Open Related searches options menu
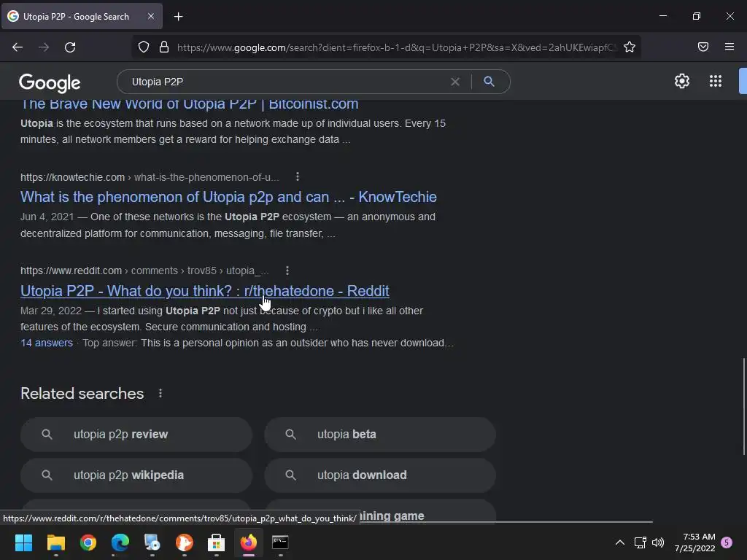Image resolution: width=747 pixels, height=560 pixels. point(160,393)
